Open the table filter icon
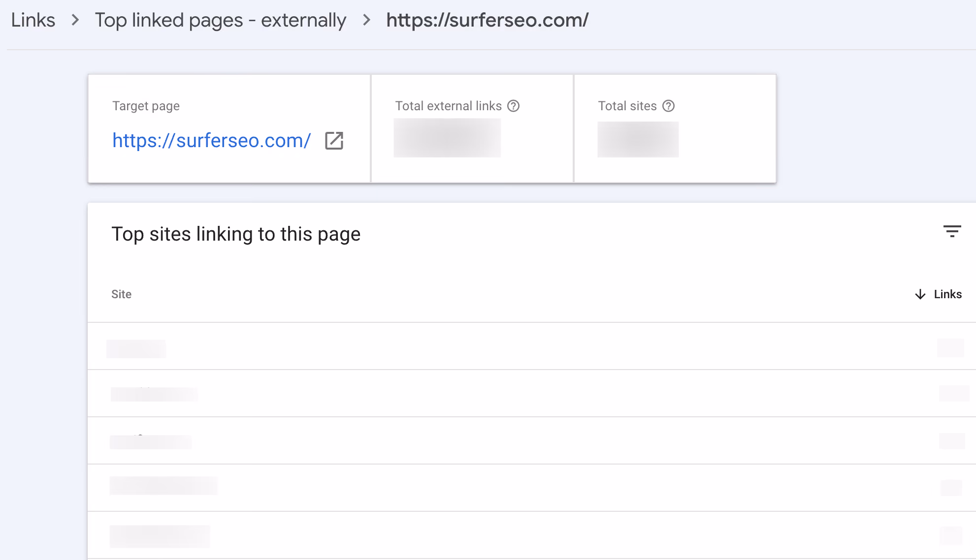Viewport: 976px width, 560px height. point(952,231)
